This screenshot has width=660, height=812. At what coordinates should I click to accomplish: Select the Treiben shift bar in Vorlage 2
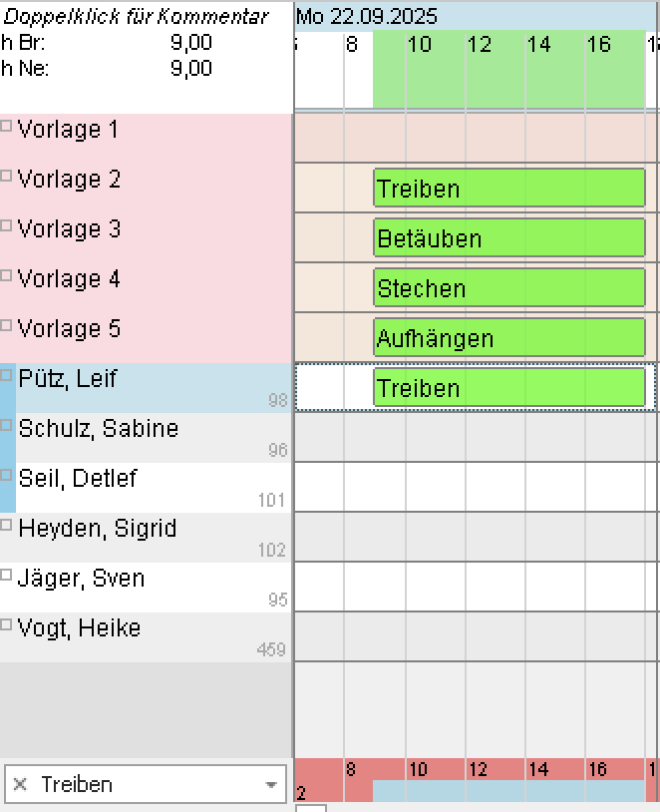tap(508, 188)
